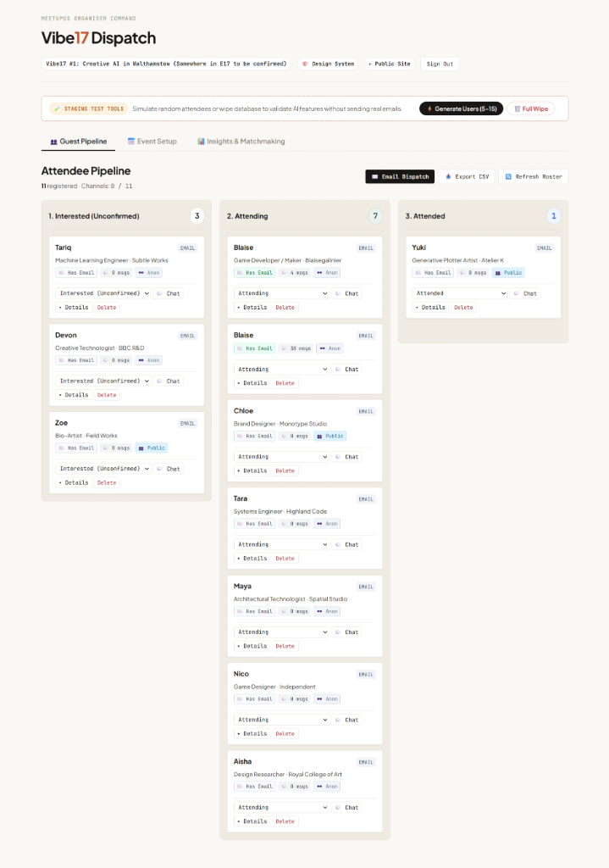Open status dropdown on Aisha's card
The height and width of the screenshot is (868, 609).
point(281,807)
